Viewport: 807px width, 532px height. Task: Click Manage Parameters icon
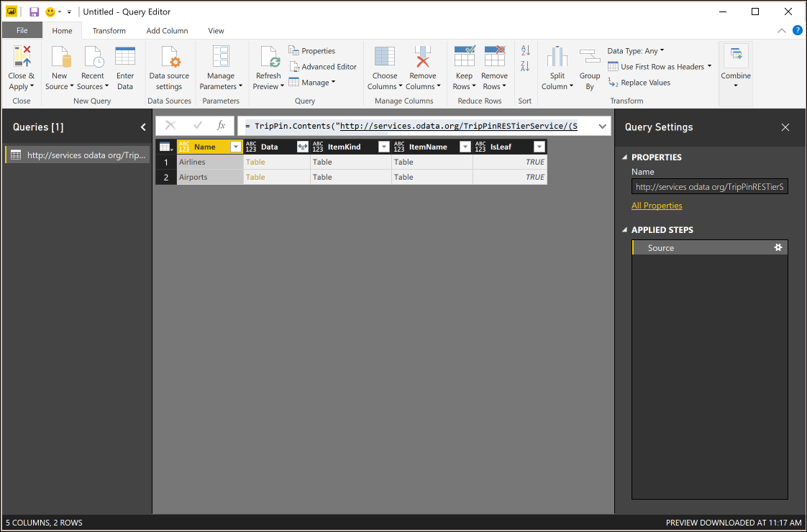(x=221, y=56)
